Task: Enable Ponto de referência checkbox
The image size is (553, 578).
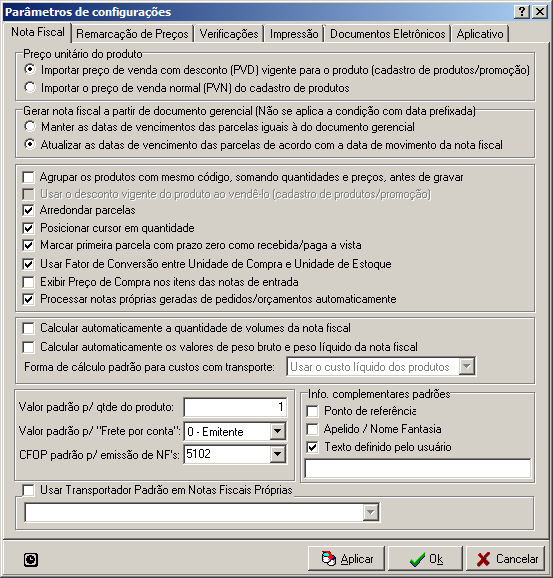Action: pyautogui.click(x=312, y=411)
